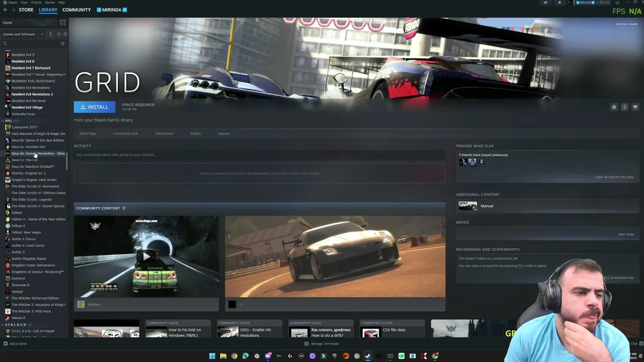Open the 'GRID - Enable HD resolutions' guide
Viewport: 644px width, 362px height.
coord(249,329)
